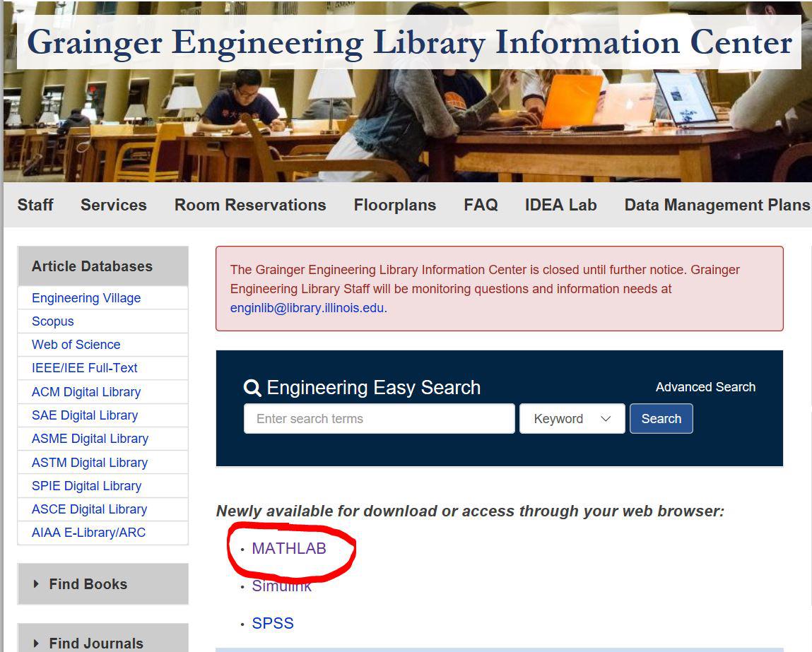Open the IDEA Lab navigation item
The image size is (812, 652).
click(x=561, y=205)
